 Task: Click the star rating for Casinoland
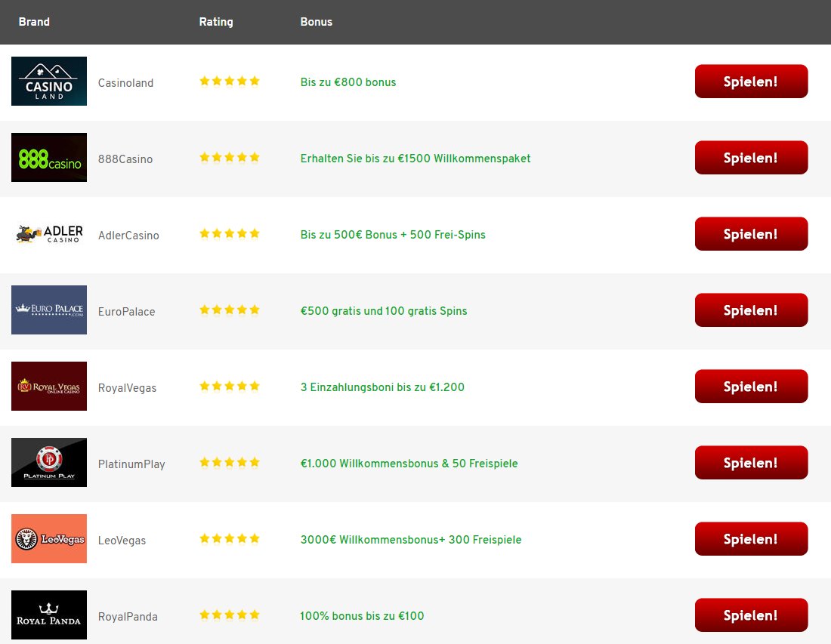point(230,81)
